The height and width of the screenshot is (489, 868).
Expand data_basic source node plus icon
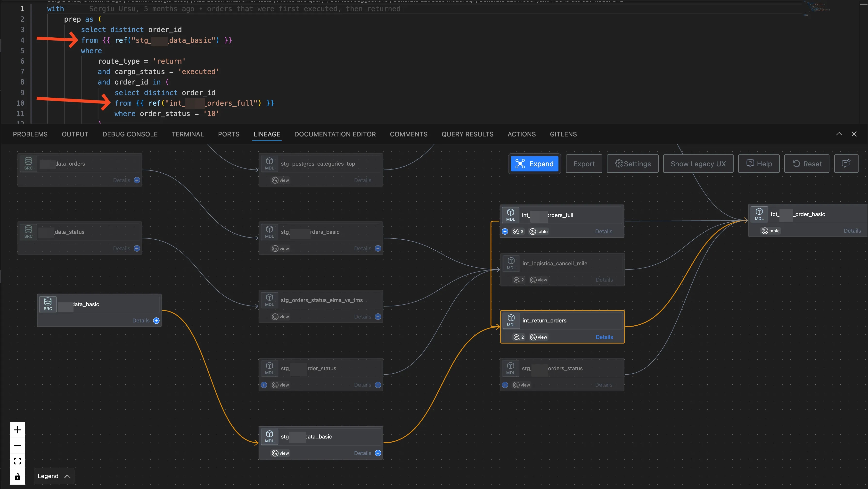[156, 321]
